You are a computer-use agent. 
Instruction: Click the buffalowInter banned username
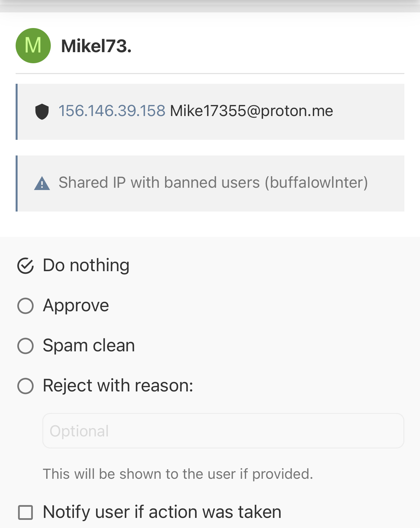[316, 183]
